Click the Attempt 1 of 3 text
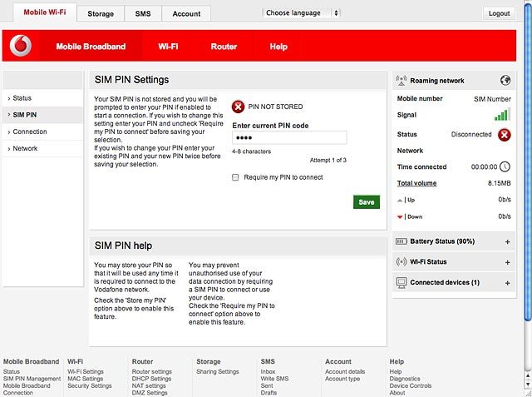This screenshot has height=397, width=532. 328,160
